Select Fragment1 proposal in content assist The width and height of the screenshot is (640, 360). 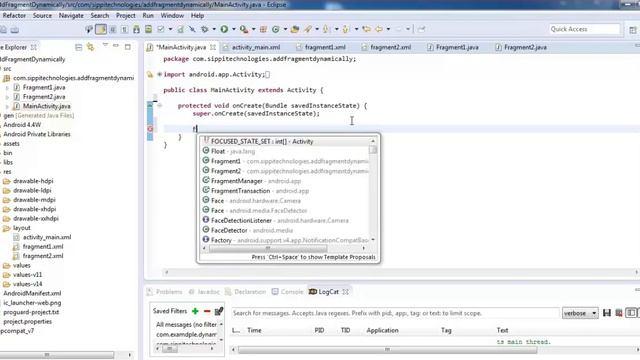(x=286, y=161)
